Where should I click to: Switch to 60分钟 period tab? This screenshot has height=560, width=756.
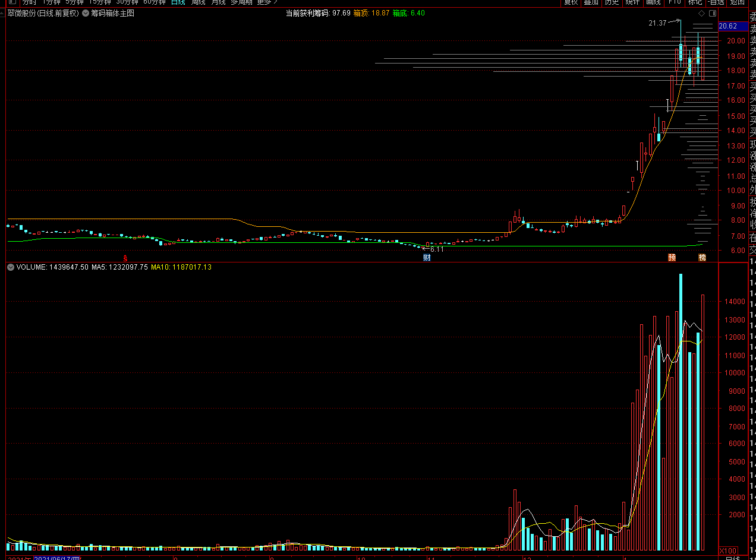(x=155, y=2)
